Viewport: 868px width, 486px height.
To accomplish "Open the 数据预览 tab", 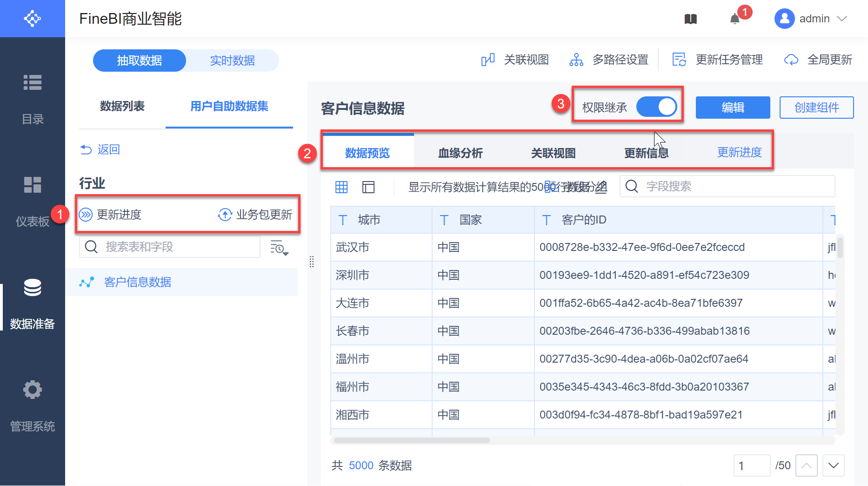I will pos(367,153).
